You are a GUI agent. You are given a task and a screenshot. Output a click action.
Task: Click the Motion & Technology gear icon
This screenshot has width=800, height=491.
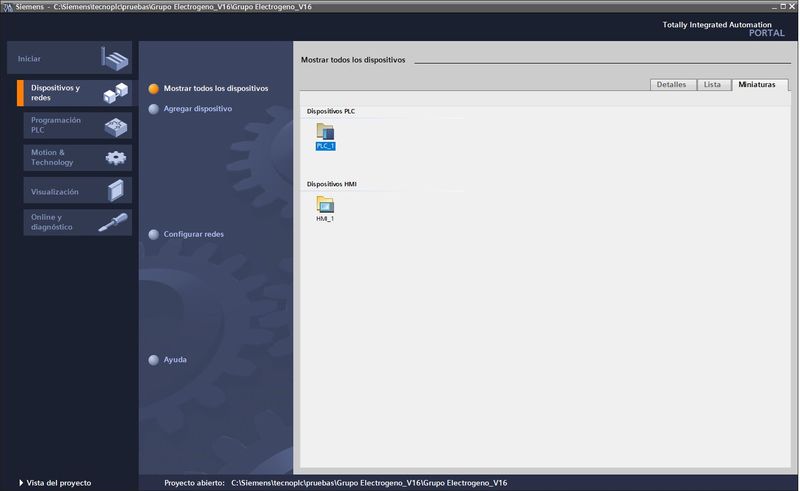(x=116, y=158)
